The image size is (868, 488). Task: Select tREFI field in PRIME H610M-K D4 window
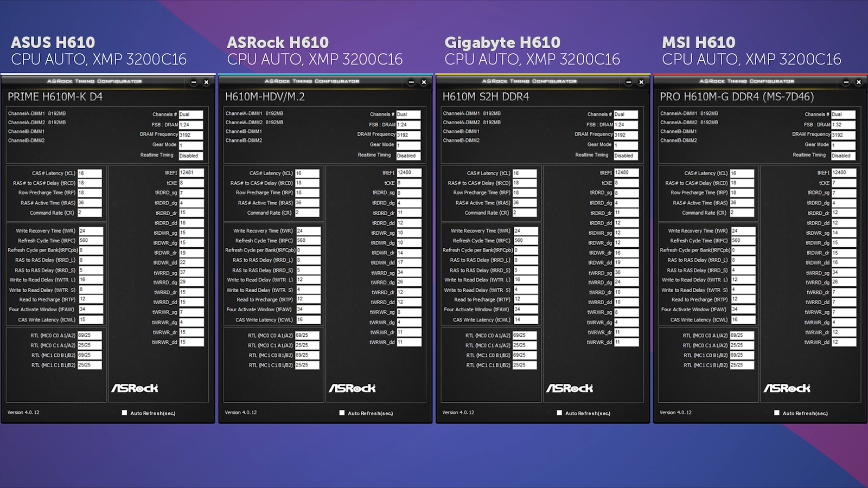tap(192, 172)
